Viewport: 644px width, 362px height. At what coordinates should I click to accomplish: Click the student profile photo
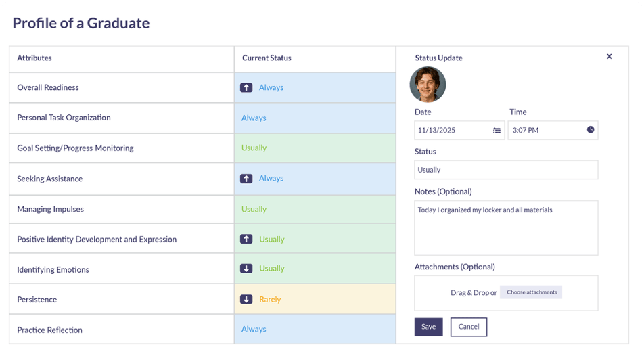[x=428, y=85]
